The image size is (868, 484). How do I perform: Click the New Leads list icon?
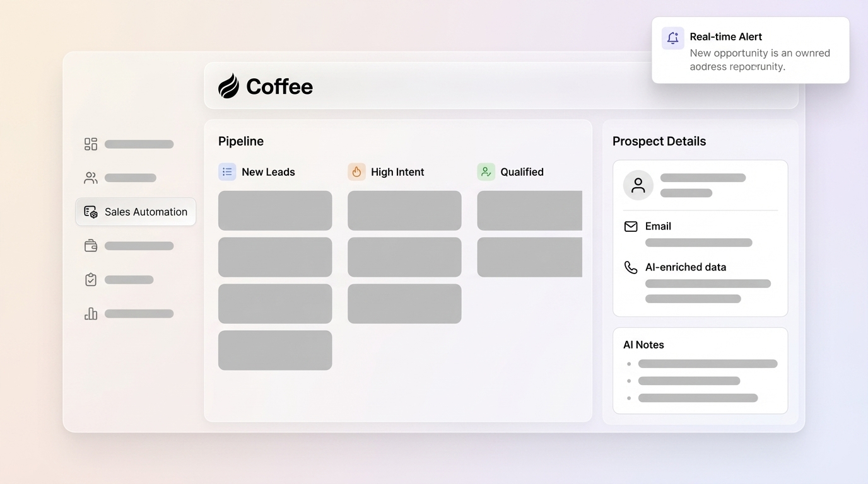pos(227,172)
